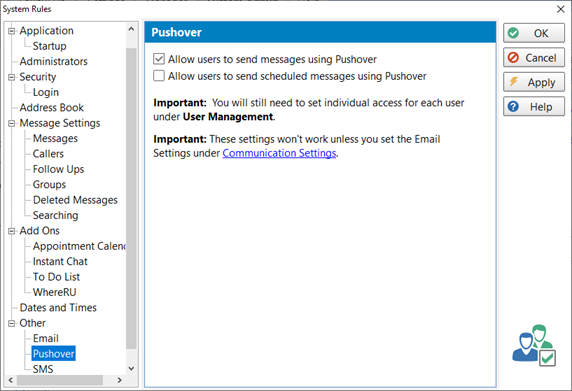
Task: Click the Apply button
Action: point(534,82)
